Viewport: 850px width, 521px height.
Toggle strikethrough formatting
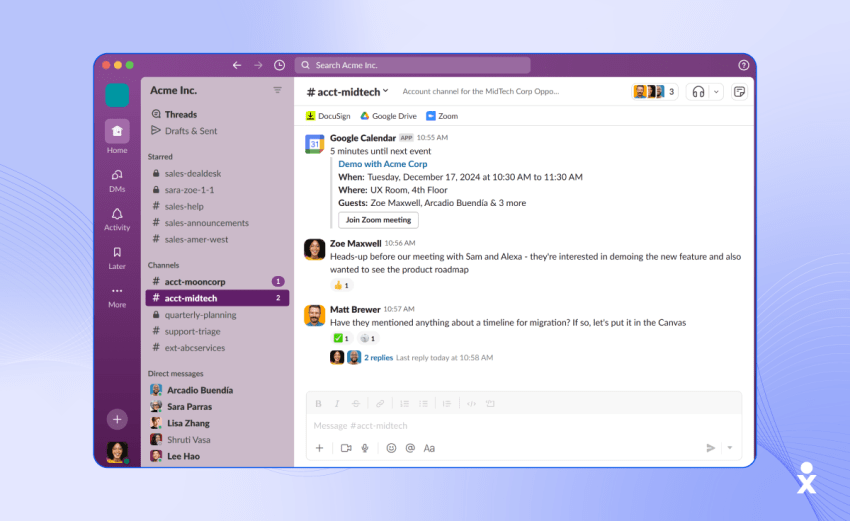(x=356, y=403)
